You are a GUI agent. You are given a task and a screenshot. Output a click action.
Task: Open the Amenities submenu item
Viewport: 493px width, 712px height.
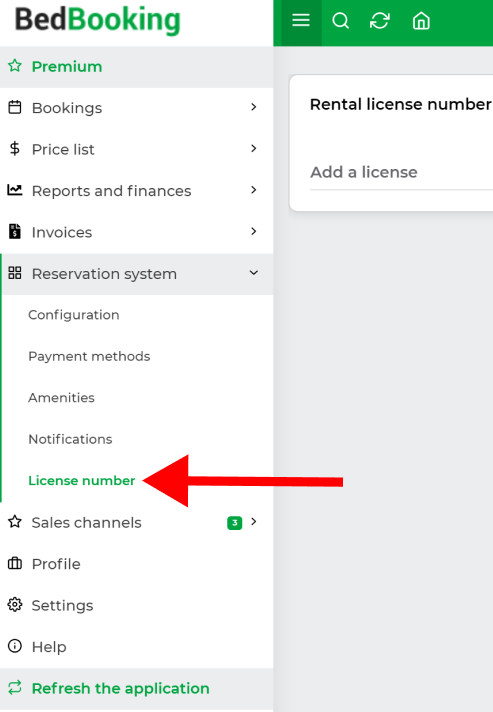coord(61,398)
